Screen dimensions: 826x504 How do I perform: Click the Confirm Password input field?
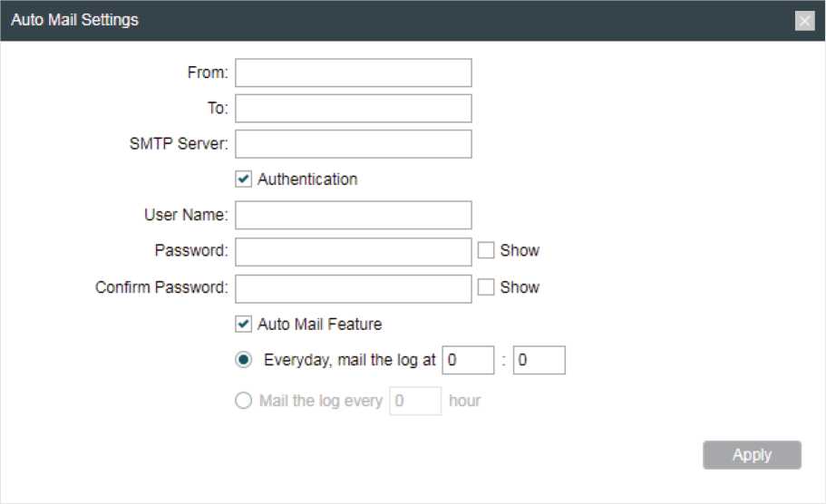[x=354, y=288]
